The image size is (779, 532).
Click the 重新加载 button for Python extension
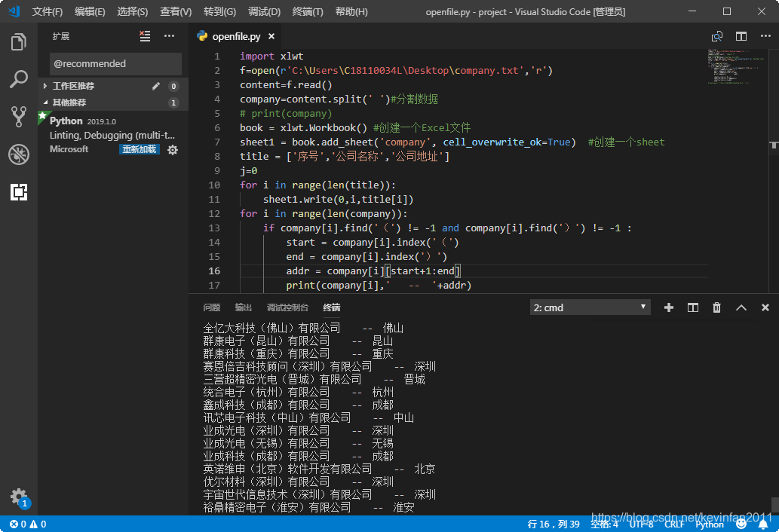point(139,149)
